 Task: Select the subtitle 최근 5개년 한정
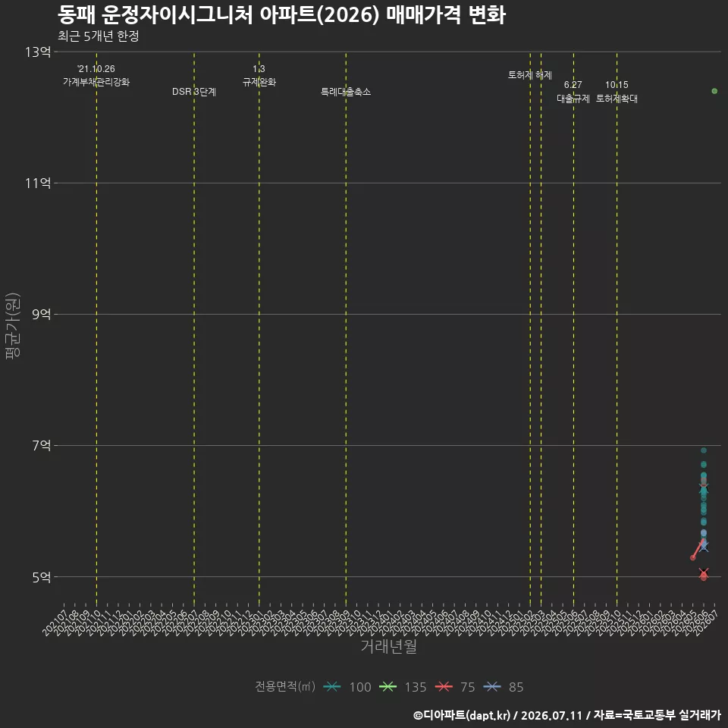pos(99,36)
